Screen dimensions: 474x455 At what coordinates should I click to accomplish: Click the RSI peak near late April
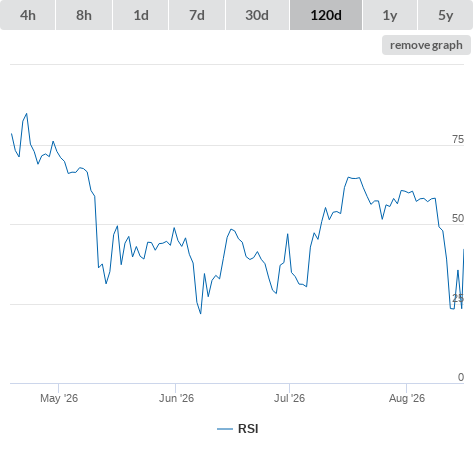(x=27, y=114)
